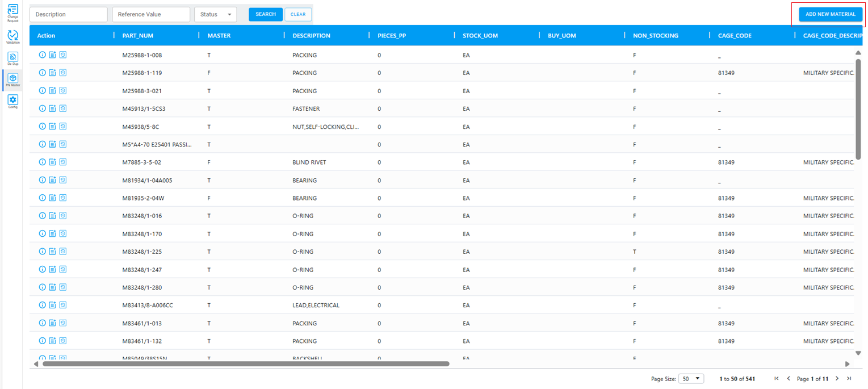868x389 pixels.
Task: Select the BLIND RIVET description cell
Action: (x=309, y=162)
